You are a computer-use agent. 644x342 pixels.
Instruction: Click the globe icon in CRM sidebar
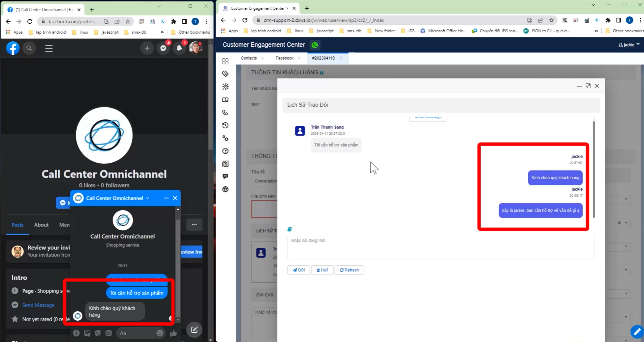[x=225, y=189]
